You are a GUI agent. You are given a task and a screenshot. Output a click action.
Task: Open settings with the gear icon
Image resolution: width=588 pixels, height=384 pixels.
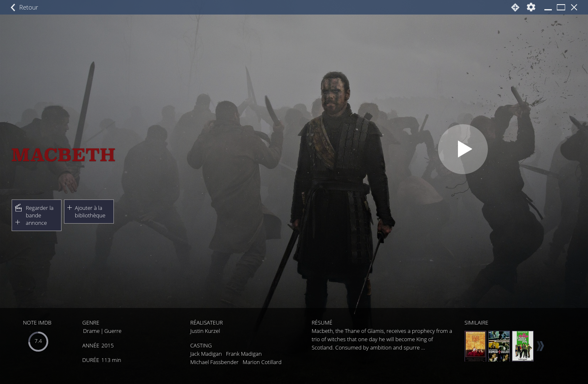[531, 7]
